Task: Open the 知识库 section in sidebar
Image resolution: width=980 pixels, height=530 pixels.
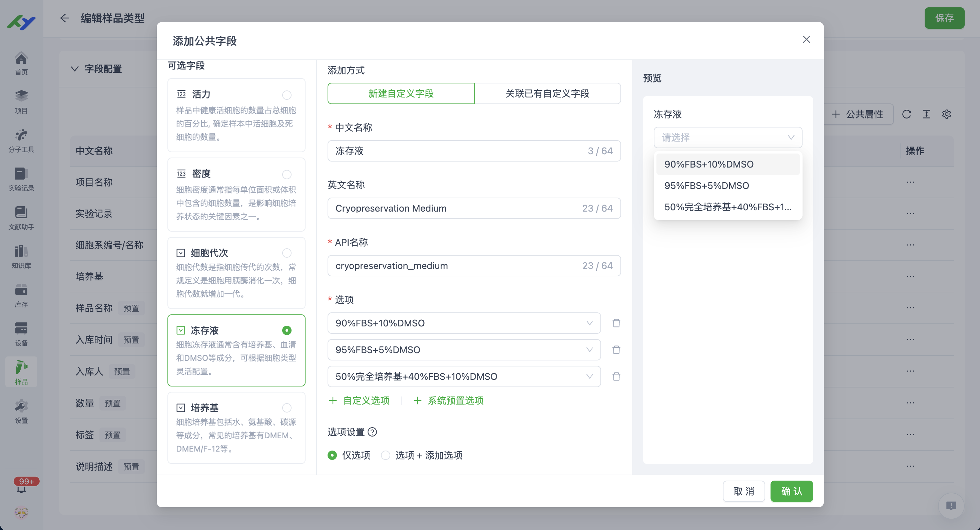Action: tap(21, 256)
